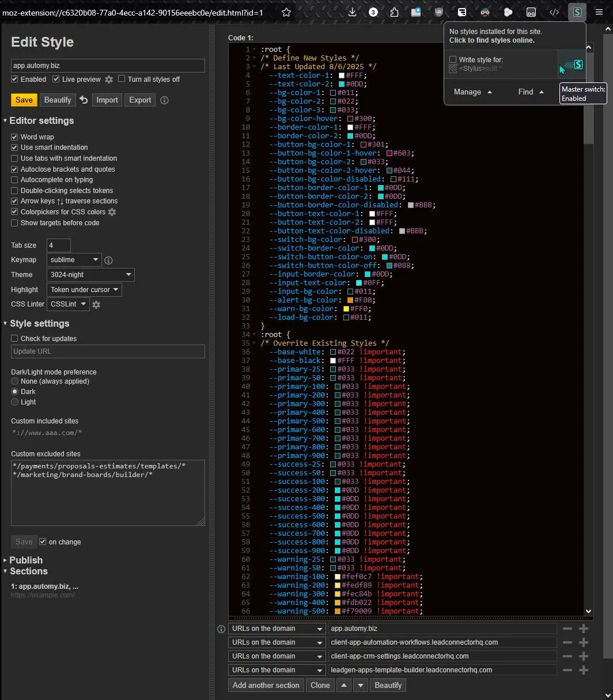
Task: Click the Stylus extension icon in browser toolbar
Action: 577,12
